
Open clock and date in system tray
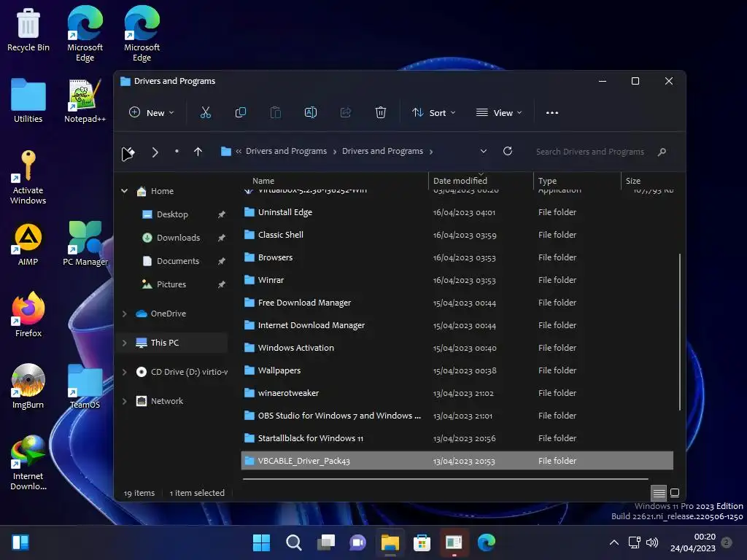(693, 542)
